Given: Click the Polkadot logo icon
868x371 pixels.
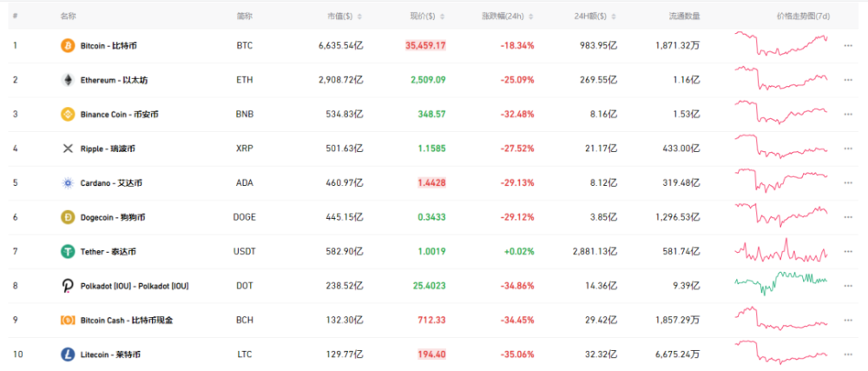Looking at the screenshot, I should pos(68,286).
